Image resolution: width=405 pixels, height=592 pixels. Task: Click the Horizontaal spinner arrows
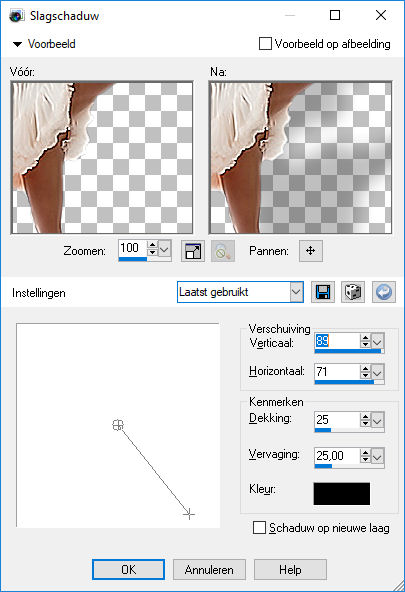[365, 372]
